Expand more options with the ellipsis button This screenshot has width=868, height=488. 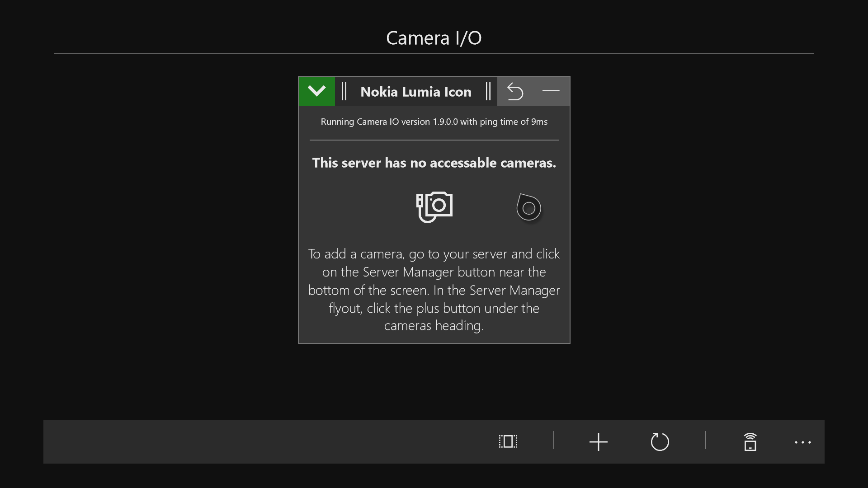[802, 442]
